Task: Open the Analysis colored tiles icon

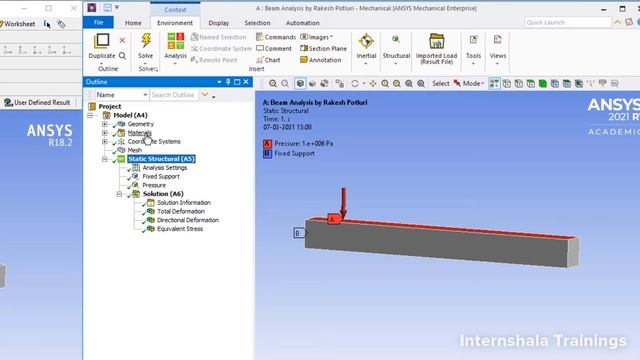Action: click(176, 41)
